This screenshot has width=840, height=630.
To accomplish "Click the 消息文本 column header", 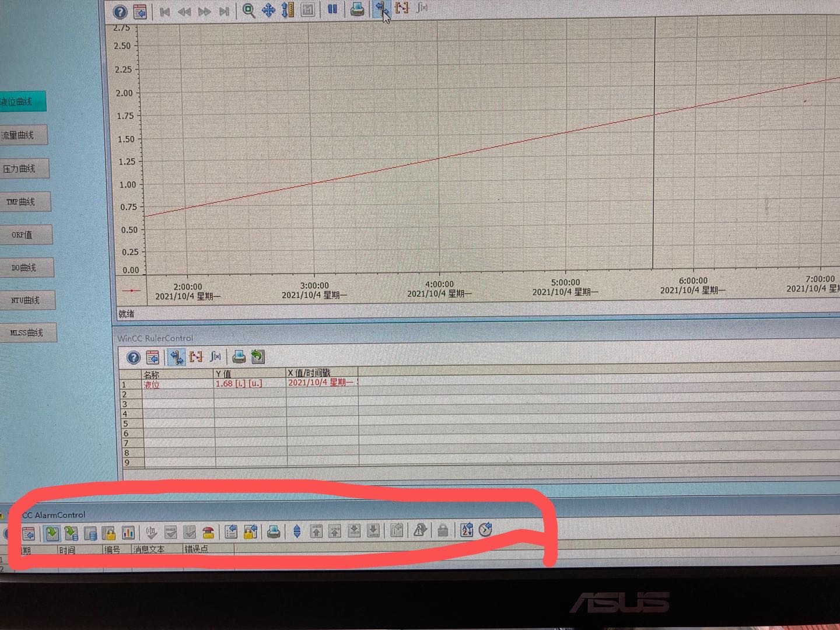I will pos(149,549).
